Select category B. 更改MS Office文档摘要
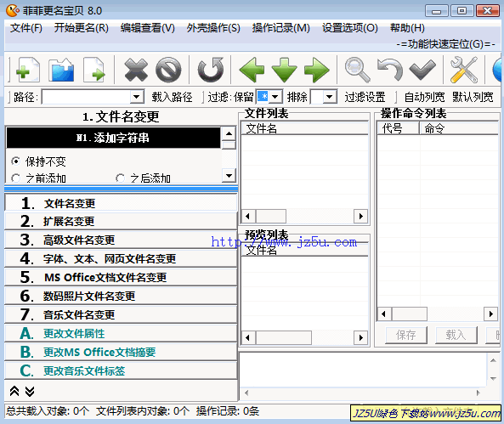 [121, 352]
